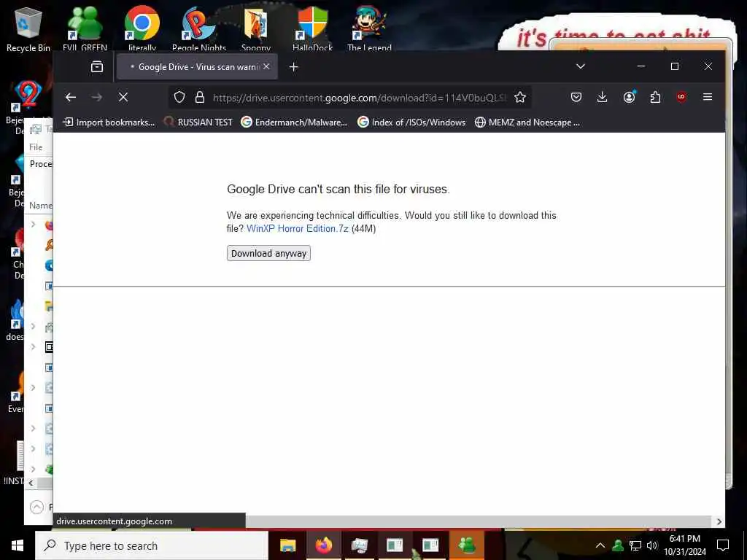Show the Firefox downloads panel
This screenshot has width=747, height=560.
[x=602, y=97]
